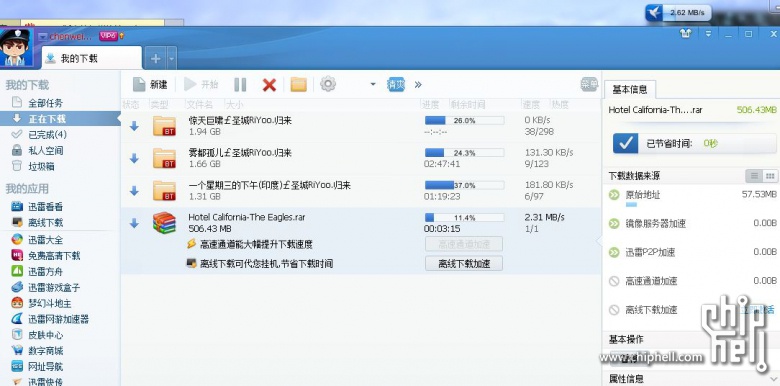Open settings gear icon in toolbar
This screenshot has height=386, width=780.
point(328,84)
